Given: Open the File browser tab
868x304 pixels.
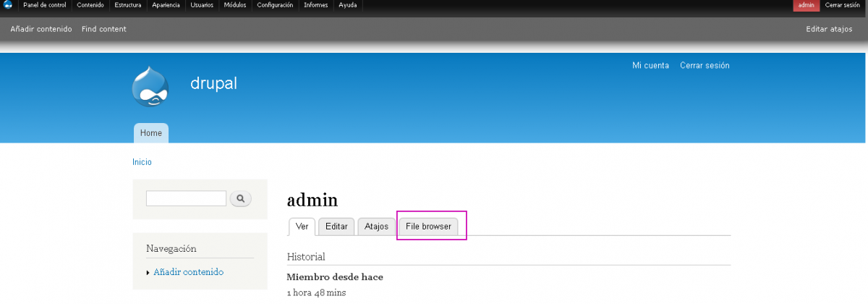Looking at the screenshot, I should pos(428,227).
